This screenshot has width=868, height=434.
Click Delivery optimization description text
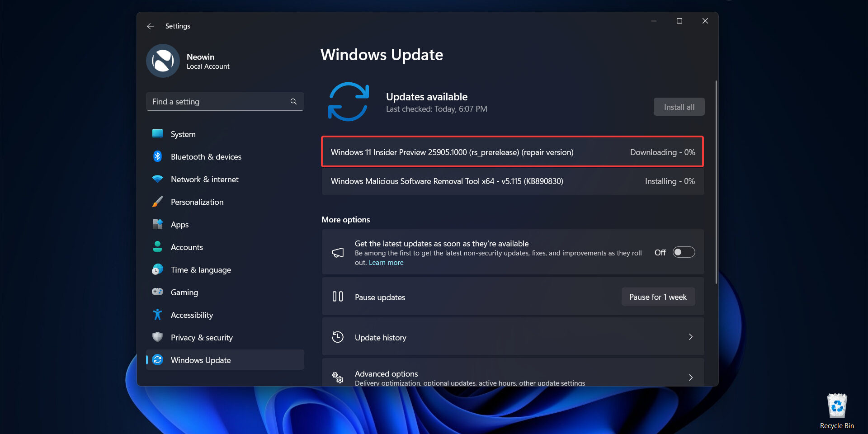(x=470, y=383)
